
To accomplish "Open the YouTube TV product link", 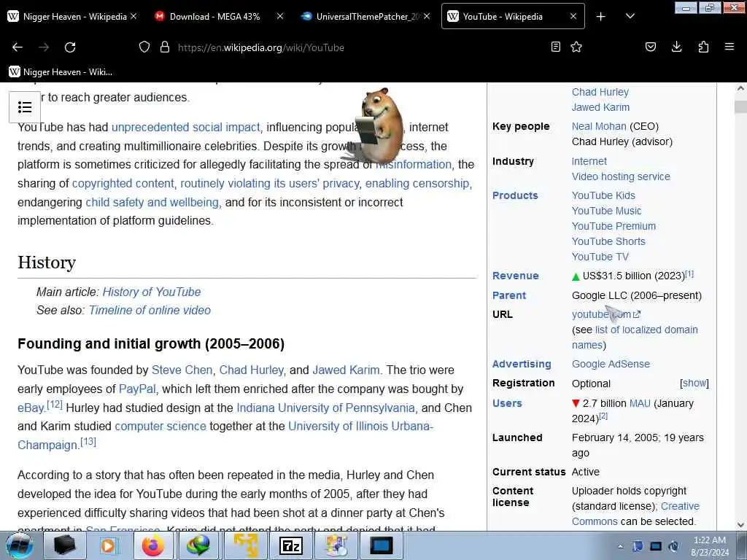I will 600,256.
